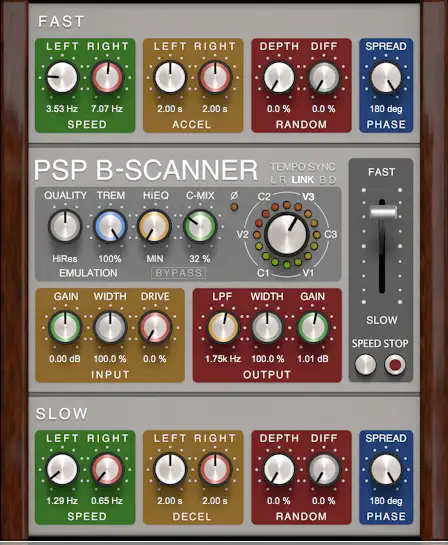This screenshot has width=448, height=545.
Task: Click the OUTPUT LPF knob
Action: pyautogui.click(x=222, y=327)
